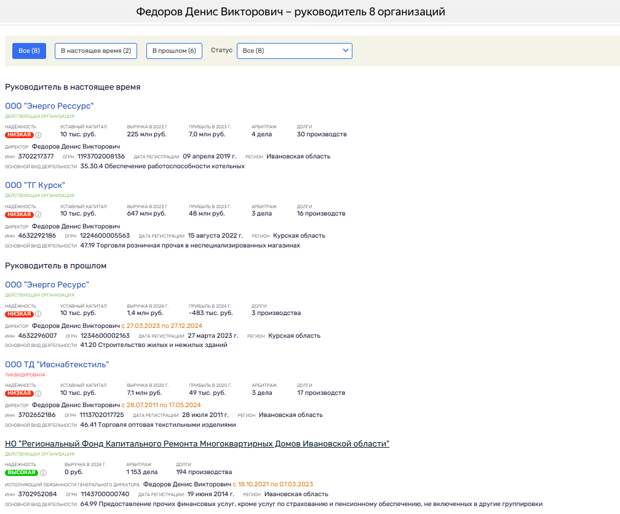Viewport: 620px width, 514px height.
Task: Click info icon beside ТГ Курск reliability badge
Action: 38,214
